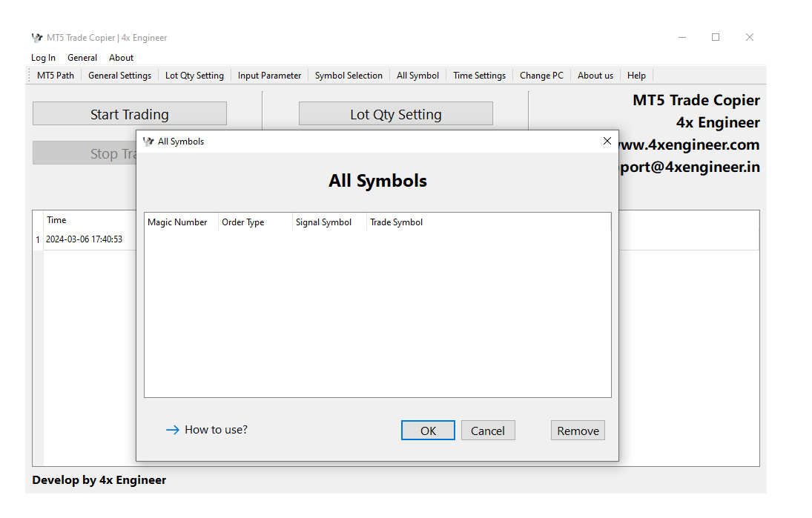The width and height of the screenshot is (812, 518).
Task: Select row number 1 in the log
Action: pyautogui.click(x=38, y=239)
